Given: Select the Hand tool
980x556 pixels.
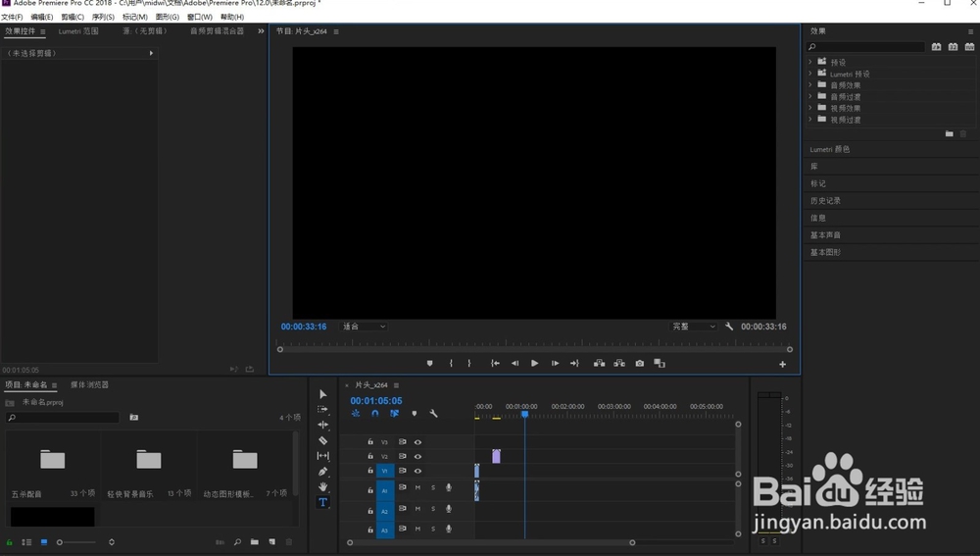Looking at the screenshot, I should point(323,486).
